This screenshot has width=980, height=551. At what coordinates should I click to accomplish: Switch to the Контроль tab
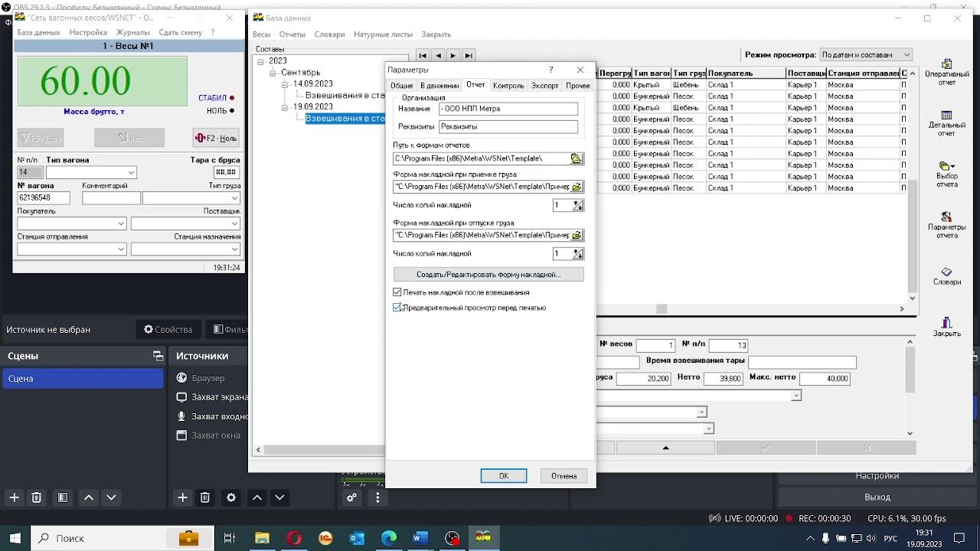pos(508,86)
